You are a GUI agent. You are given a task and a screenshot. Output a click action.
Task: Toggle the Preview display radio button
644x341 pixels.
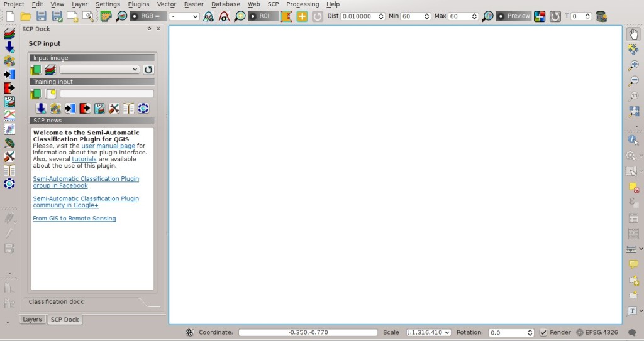click(514, 16)
